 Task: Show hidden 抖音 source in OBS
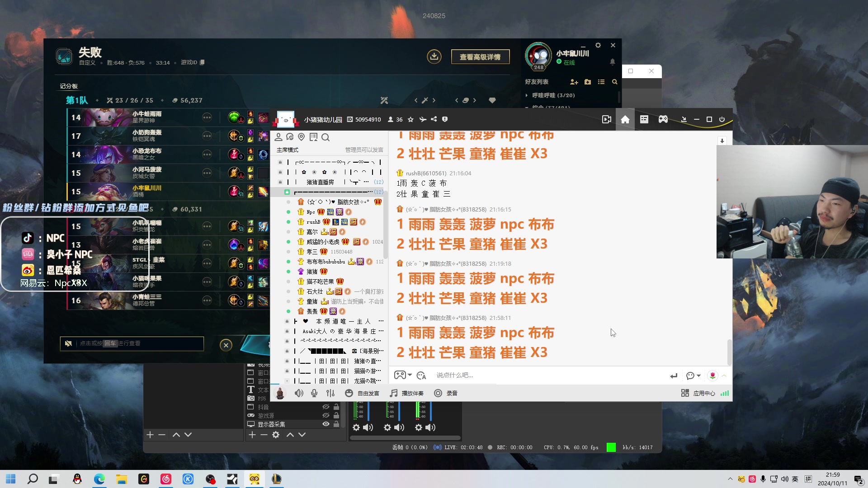[325, 407]
